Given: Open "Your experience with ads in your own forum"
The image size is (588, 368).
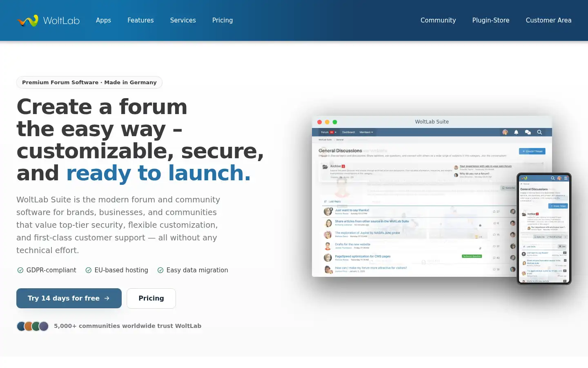Looking at the screenshot, I should tap(486, 166).
